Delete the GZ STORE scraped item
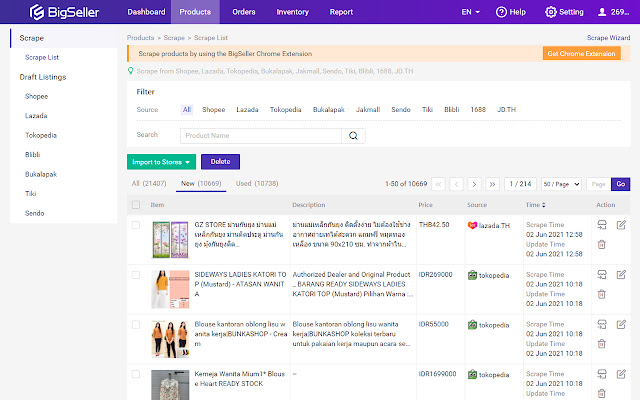 point(601,243)
